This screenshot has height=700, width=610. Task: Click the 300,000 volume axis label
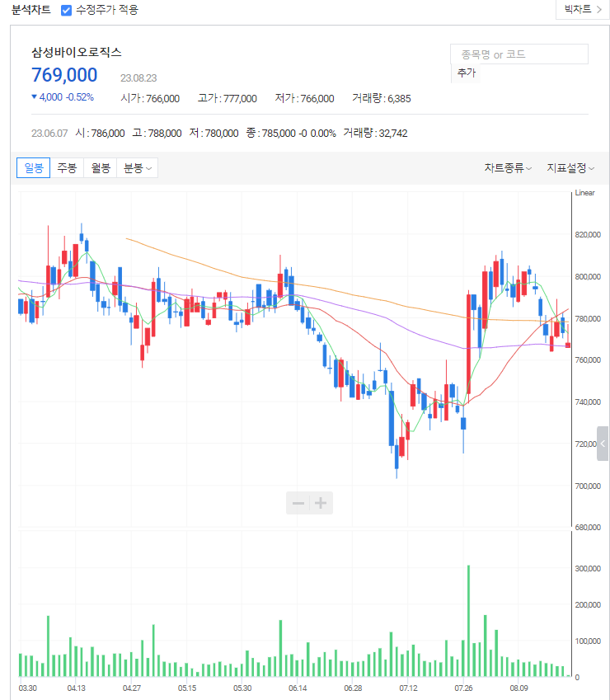pyautogui.click(x=588, y=568)
